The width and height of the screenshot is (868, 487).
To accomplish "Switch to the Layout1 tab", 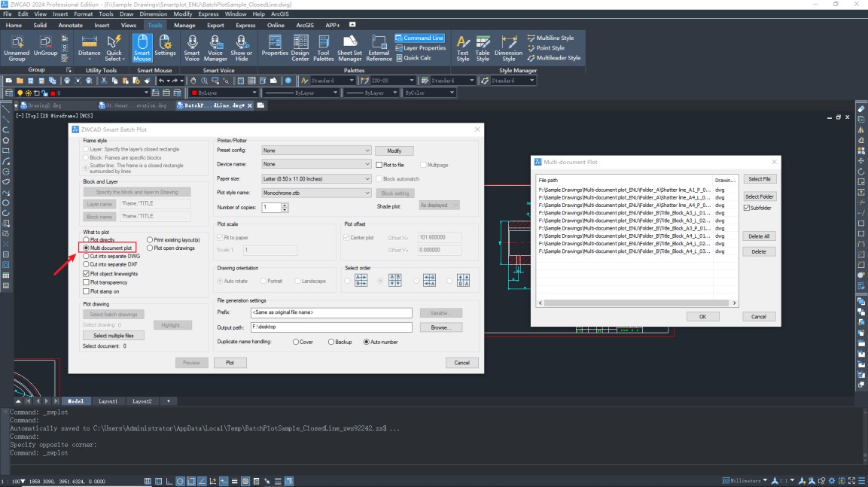I will tap(108, 401).
